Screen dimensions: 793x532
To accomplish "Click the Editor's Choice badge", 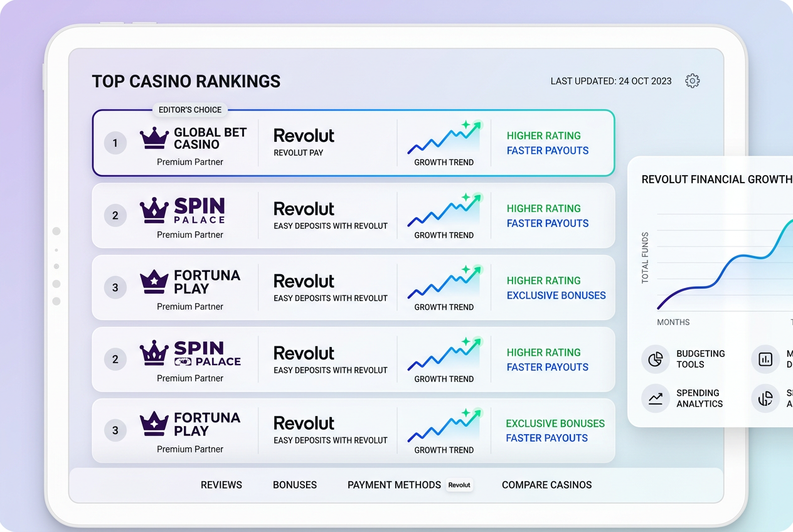I will 190,110.
